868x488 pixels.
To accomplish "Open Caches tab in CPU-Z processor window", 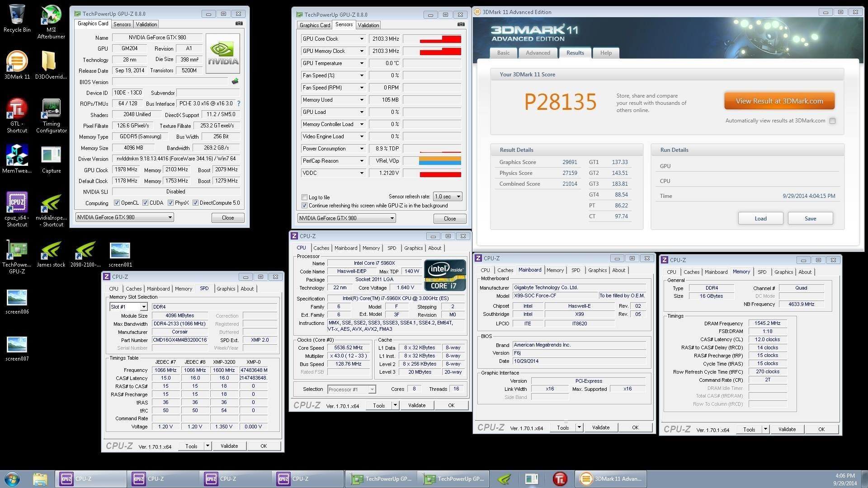I will coord(321,248).
